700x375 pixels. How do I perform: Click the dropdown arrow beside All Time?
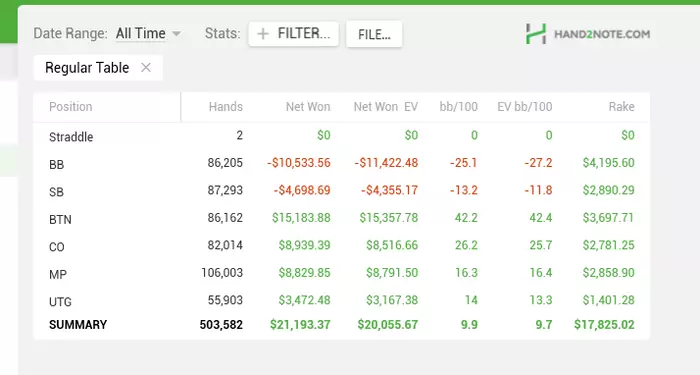pos(176,34)
